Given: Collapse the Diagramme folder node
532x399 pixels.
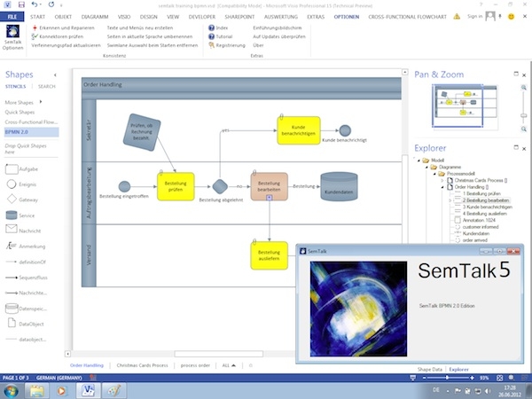Looking at the screenshot, I should (x=426, y=167).
